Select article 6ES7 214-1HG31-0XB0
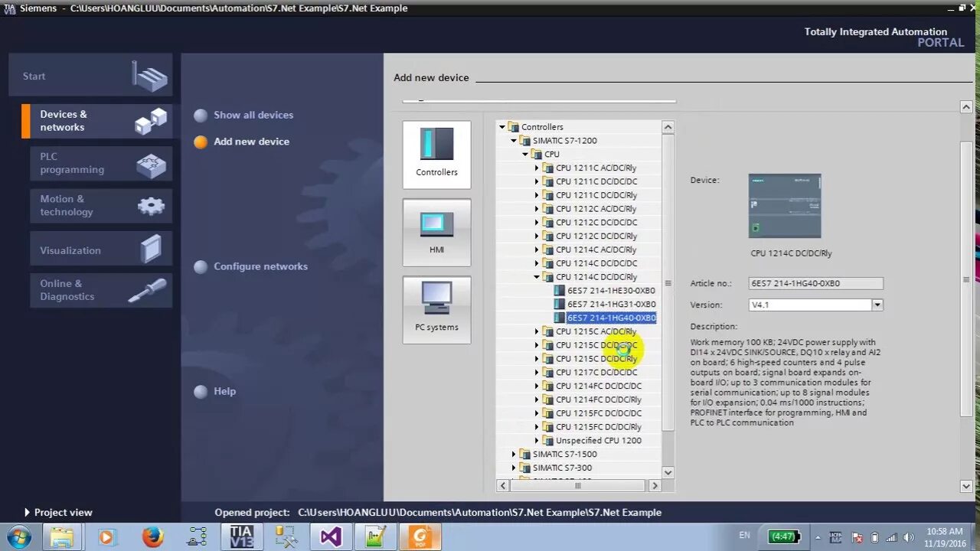Screen dimensions: 980x551 coord(611,304)
